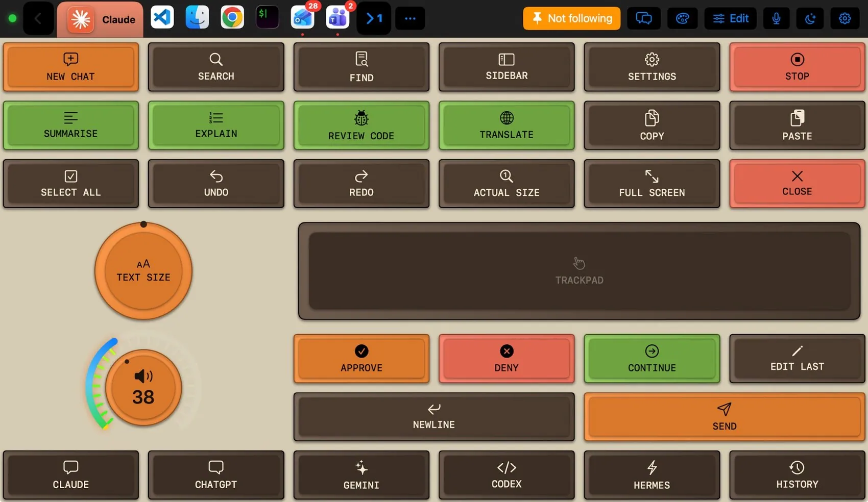Click the Full Screen key
Screen dimensions: 868x502
tap(652, 184)
